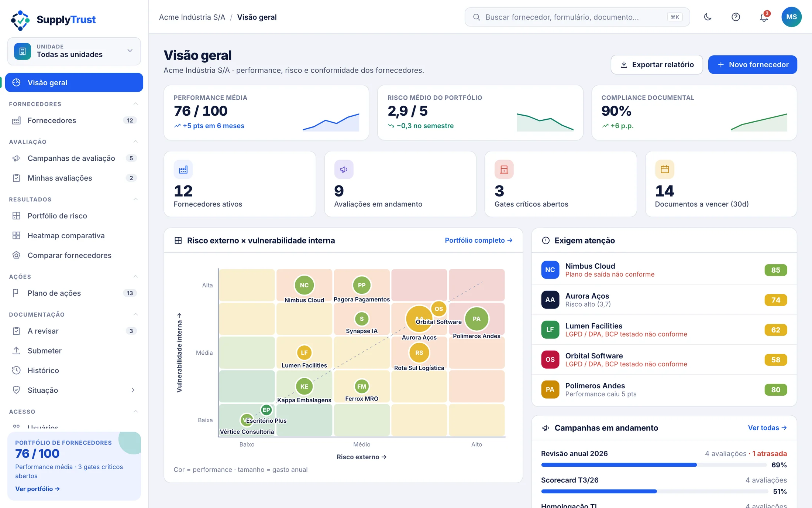Open Submeter document page
The width and height of the screenshot is (812, 508).
pos(74,351)
